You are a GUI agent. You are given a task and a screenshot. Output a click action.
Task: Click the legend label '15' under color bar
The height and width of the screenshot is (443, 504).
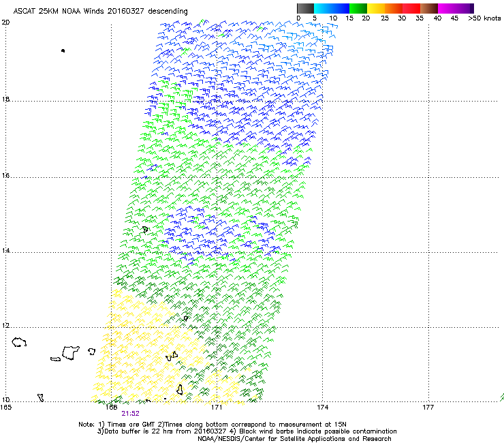(349, 18)
